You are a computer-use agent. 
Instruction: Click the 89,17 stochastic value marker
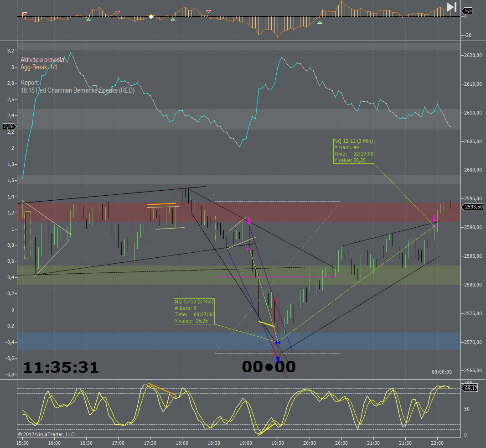click(470, 388)
